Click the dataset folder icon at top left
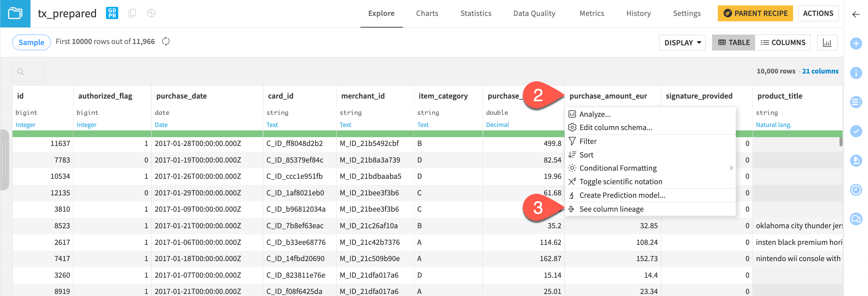Screen dimensions: 868x296 [x=15, y=14]
